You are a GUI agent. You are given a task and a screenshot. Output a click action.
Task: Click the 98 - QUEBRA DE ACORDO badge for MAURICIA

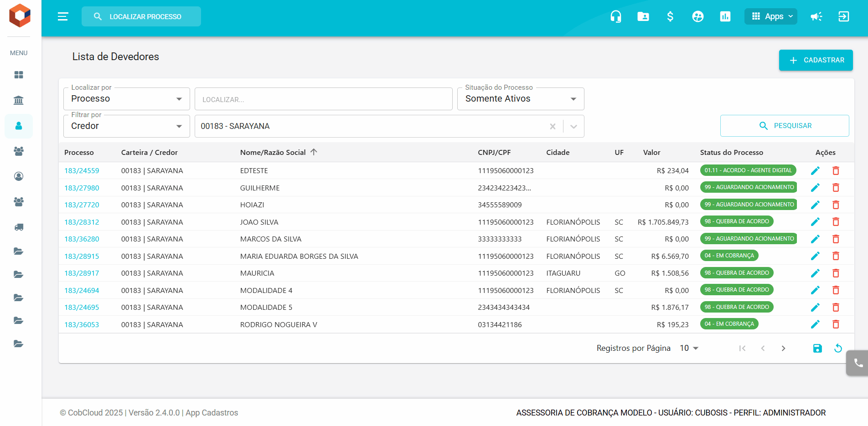(737, 273)
